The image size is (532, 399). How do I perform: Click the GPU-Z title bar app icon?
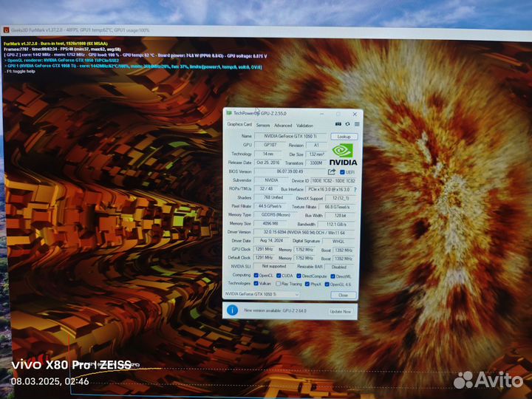pyautogui.click(x=229, y=113)
